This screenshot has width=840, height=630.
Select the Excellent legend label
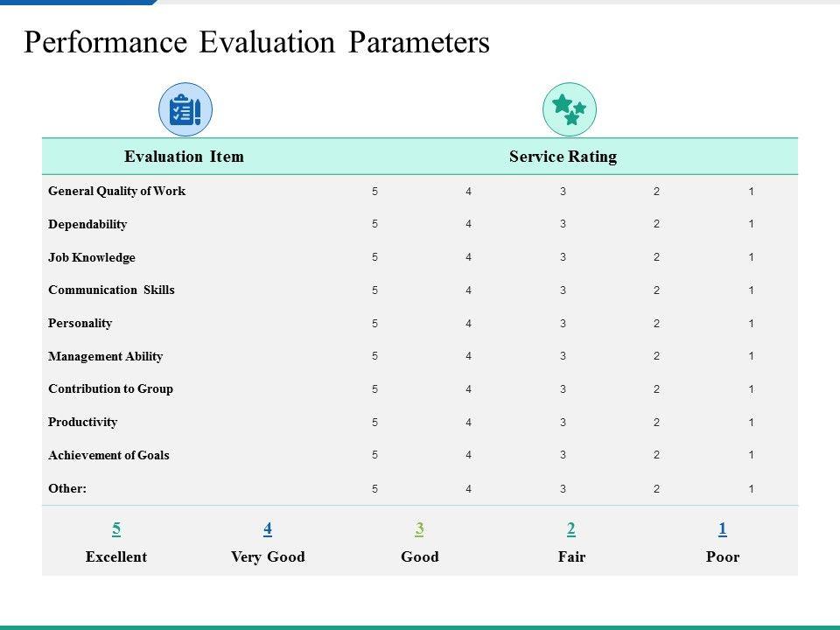click(x=116, y=557)
